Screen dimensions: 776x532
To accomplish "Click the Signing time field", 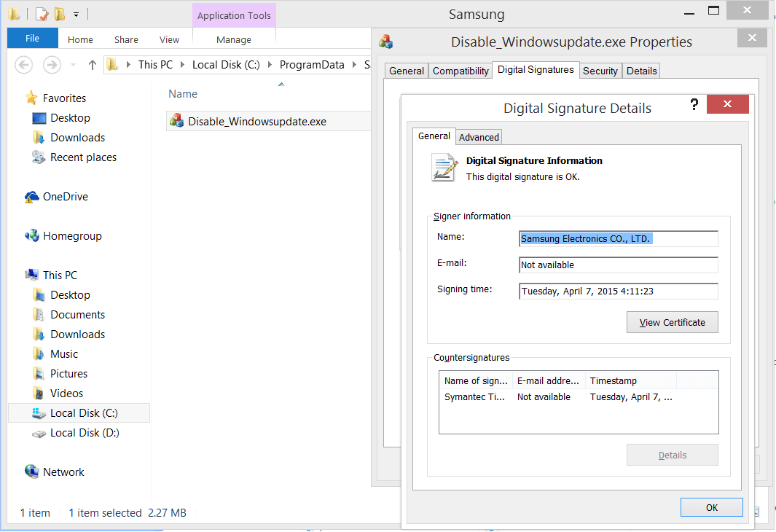I will coord(619,291).
